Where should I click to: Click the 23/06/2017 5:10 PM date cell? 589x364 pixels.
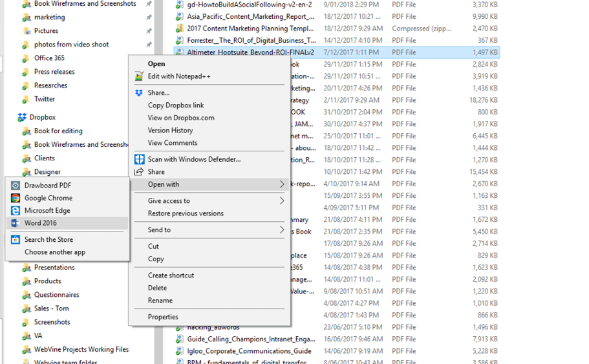tap(353, 327)
